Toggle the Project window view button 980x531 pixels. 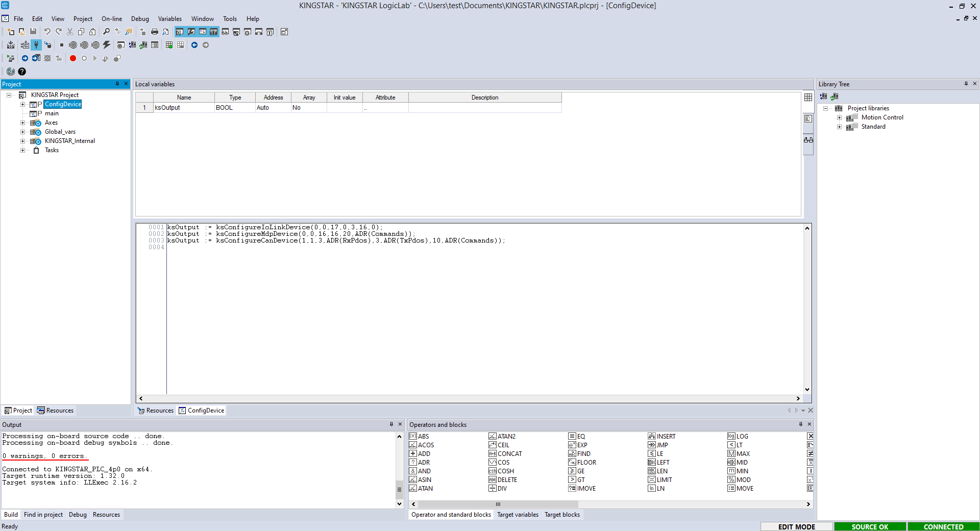click(x=180, y=32)
